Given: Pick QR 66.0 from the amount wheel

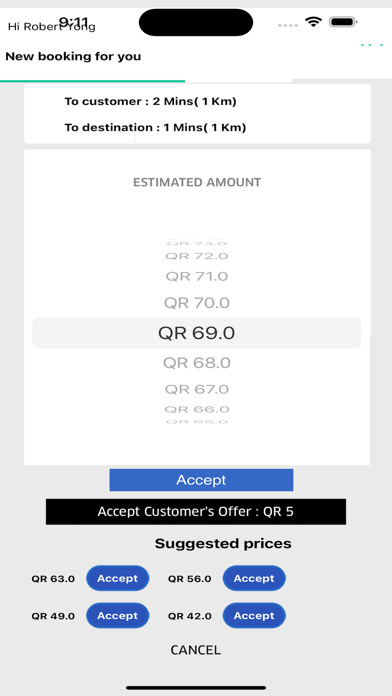Looking at the screenshot, I should 197,409.
